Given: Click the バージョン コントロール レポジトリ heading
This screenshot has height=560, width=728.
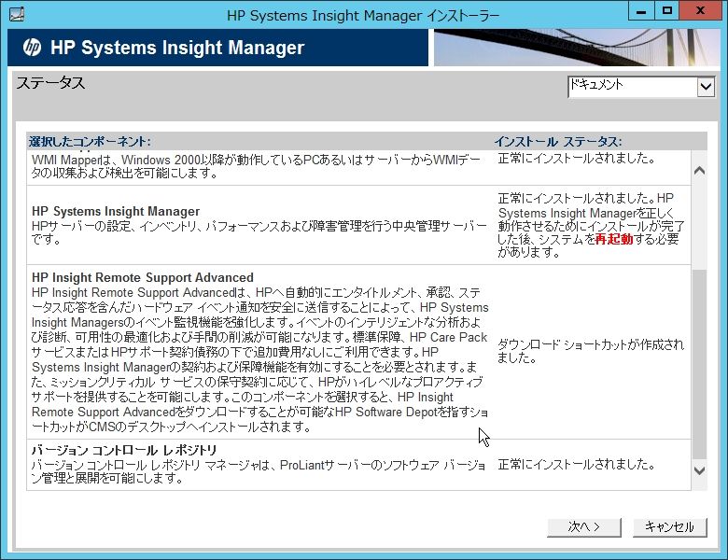Looking at the screenshot, I should click(x=124, y=450).
